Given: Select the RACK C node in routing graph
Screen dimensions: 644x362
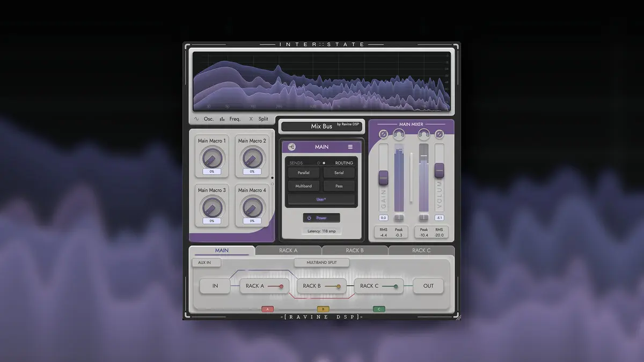Looking at the screenshot, I should click(x=379, y=286).
